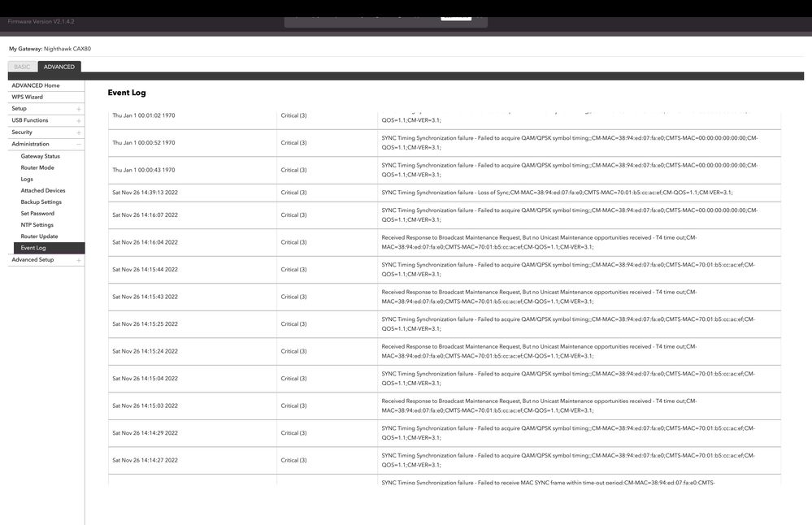Click timestamp Sat Nov 26 14:15:04 2022
Screen dimensions: 812x525
point(145,379)
